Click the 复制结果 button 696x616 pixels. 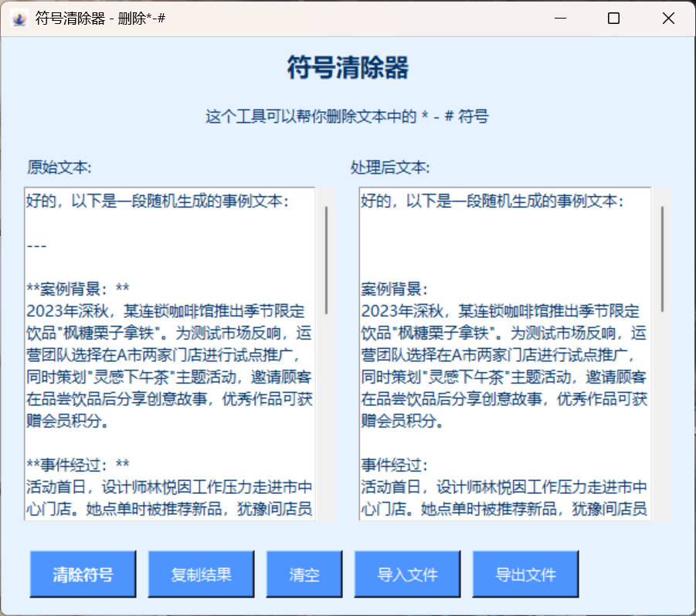tap(201, 574)
